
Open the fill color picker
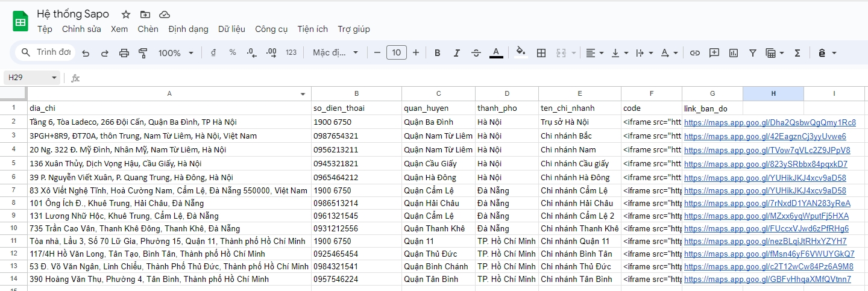coord(521,53)
